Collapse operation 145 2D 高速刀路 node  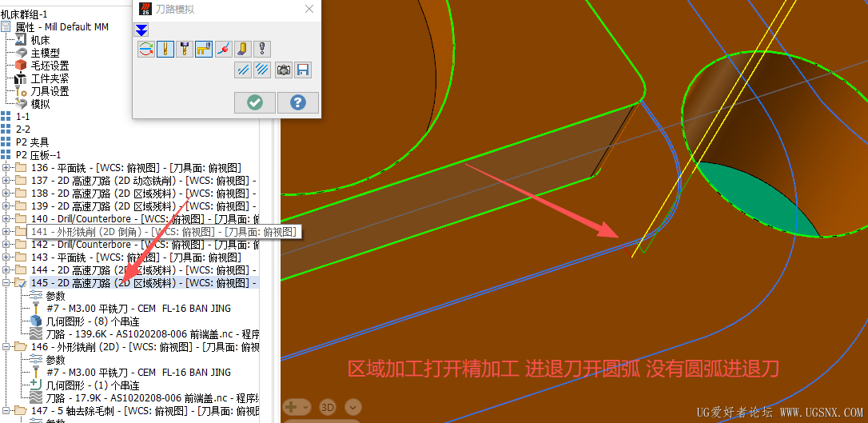coord(6,283)
